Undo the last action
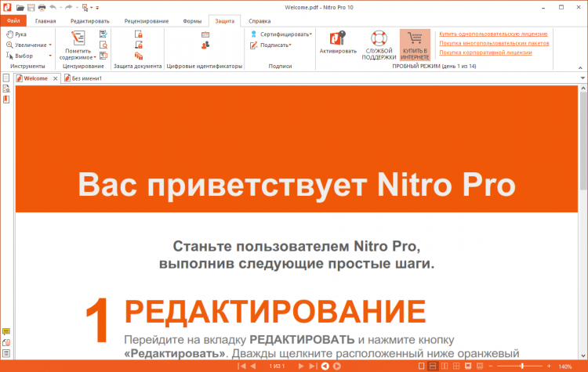588x372 pixels. 53,8
